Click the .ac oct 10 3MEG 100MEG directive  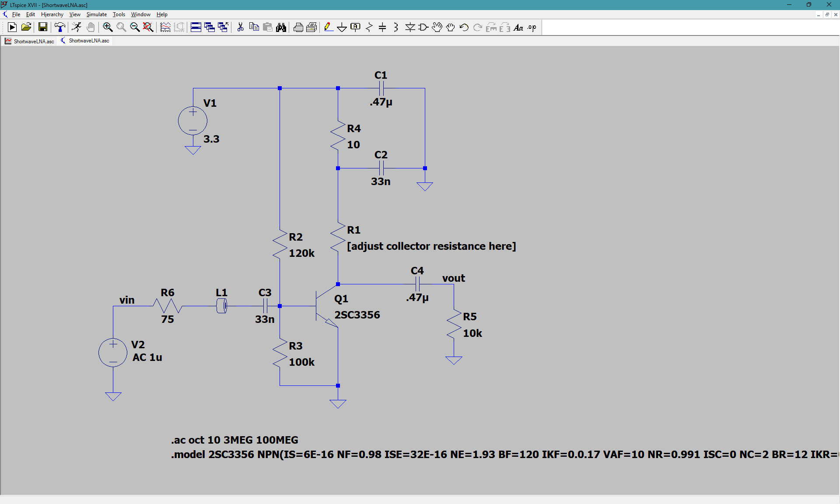point(234,440)
